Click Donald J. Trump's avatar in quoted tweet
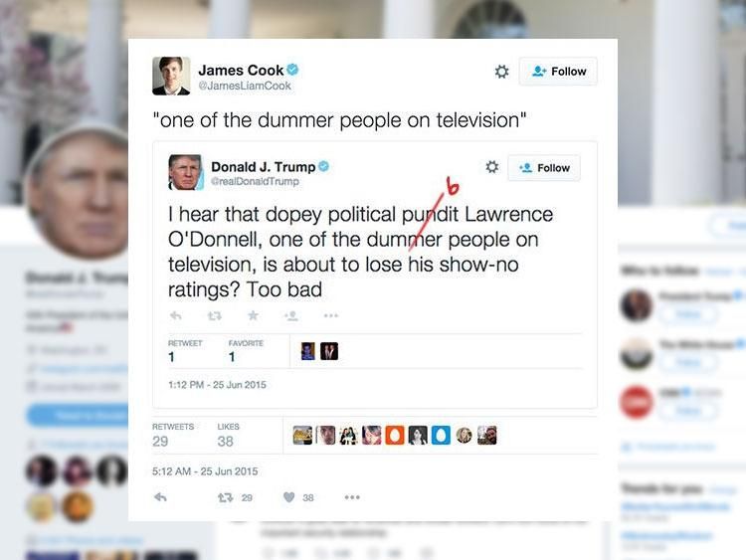Screen dimensions: 746x560 pos(185,172)
